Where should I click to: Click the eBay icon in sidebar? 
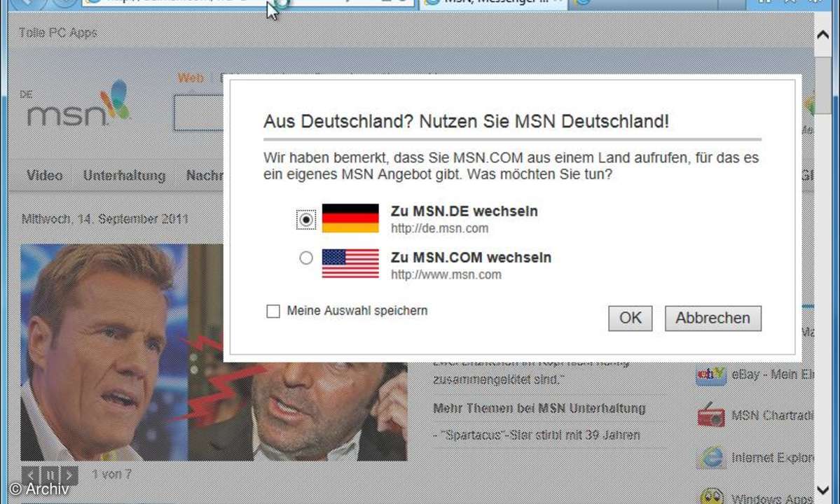710,374
